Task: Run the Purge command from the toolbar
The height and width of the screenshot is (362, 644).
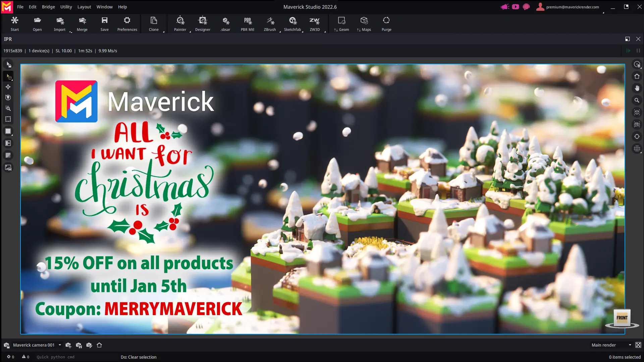Action: (386, 23)
